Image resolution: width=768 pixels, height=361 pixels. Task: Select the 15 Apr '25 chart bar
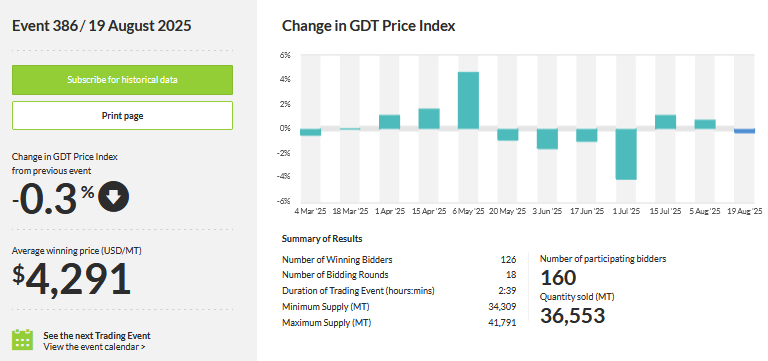[x=429, y=119]
